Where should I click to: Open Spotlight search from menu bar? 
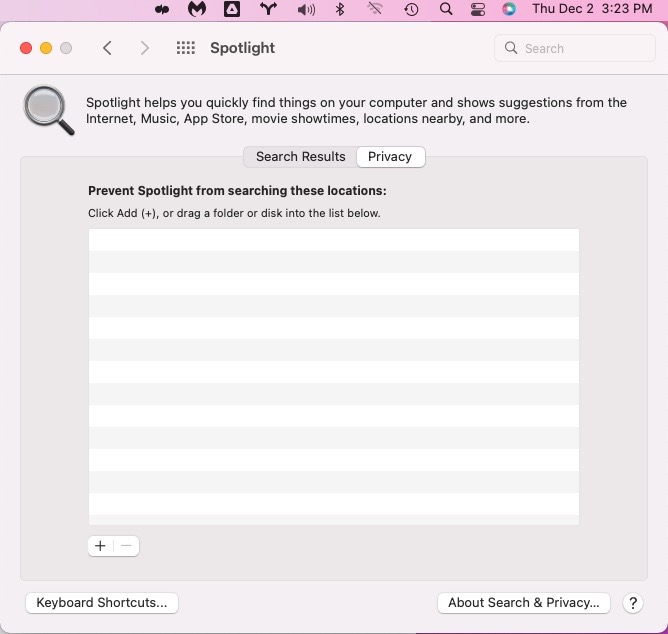click(446, 9)
